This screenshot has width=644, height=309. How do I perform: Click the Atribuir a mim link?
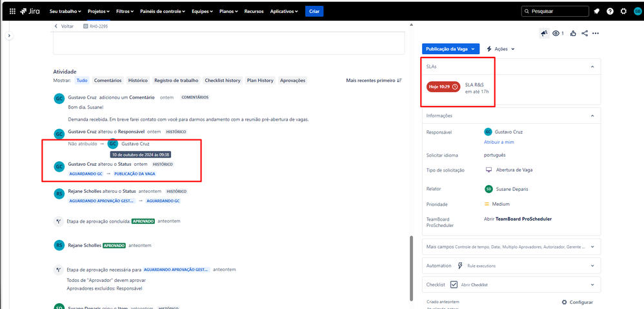[499, 142]
